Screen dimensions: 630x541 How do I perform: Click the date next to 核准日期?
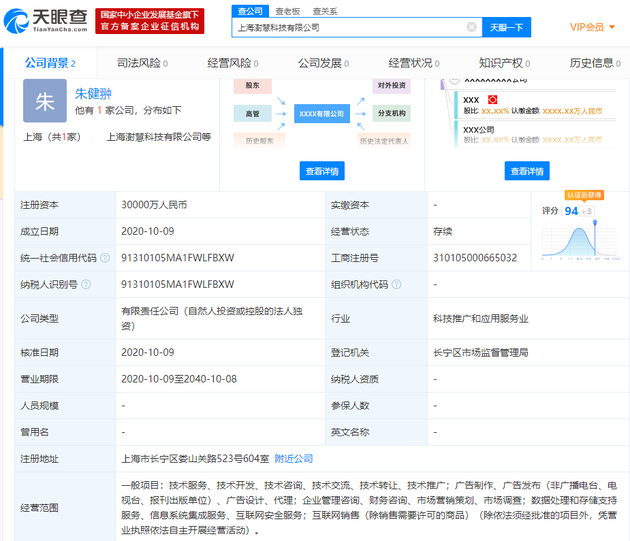[148, 352]
